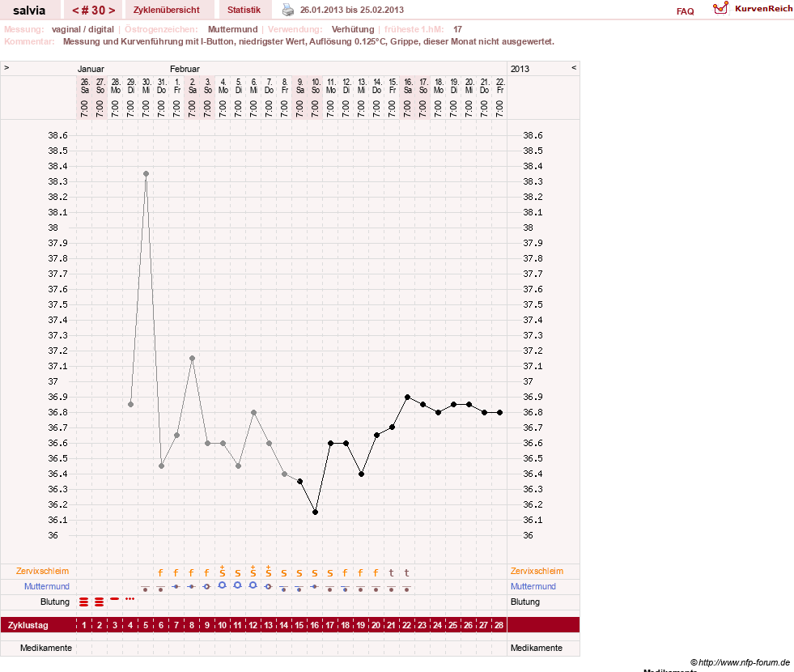Image resolution: width=794 pixels, height=672 pixels.
Task: Open the http://www.nfp-forum.de copyright link
Action: [x=741, y=662]
